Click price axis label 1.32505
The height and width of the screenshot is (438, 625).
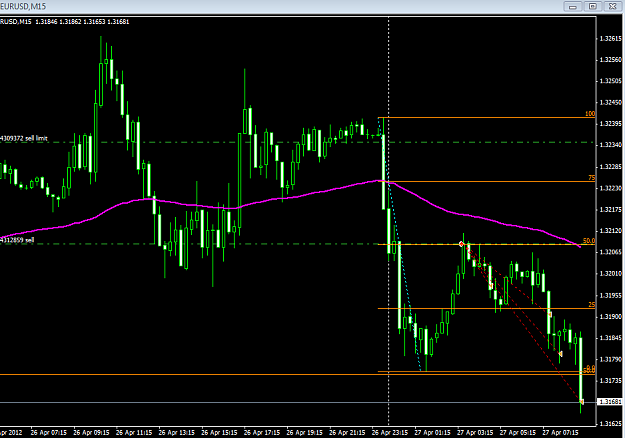click(610, 81)
